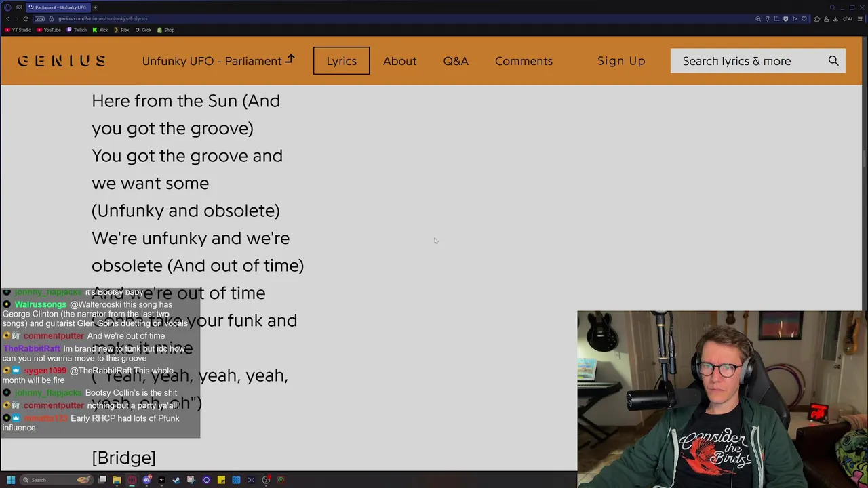Open Task View on the taskbar
868x488 pixels.
(102, 480)
